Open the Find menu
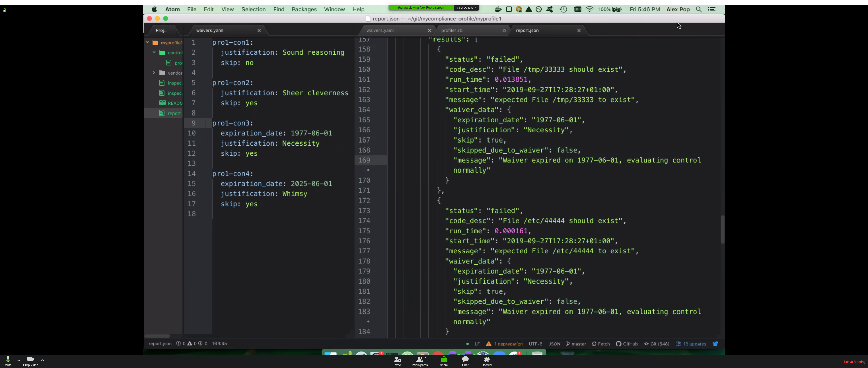The height and width of the screenshot is (368, 868). pos(278,9)
